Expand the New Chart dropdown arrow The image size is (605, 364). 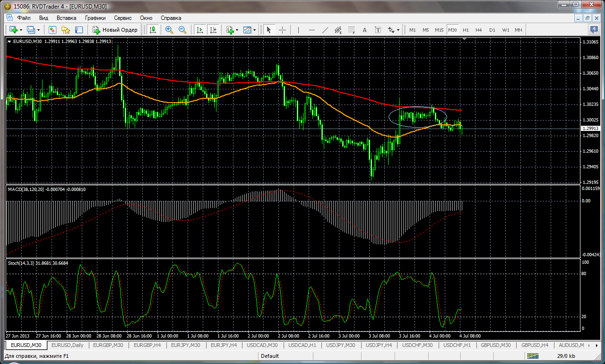(x=21, y=30)
